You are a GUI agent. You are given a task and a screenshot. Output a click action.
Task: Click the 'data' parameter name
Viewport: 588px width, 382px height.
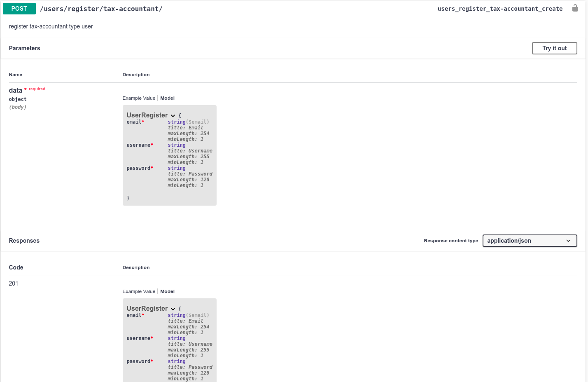[16, 90]
